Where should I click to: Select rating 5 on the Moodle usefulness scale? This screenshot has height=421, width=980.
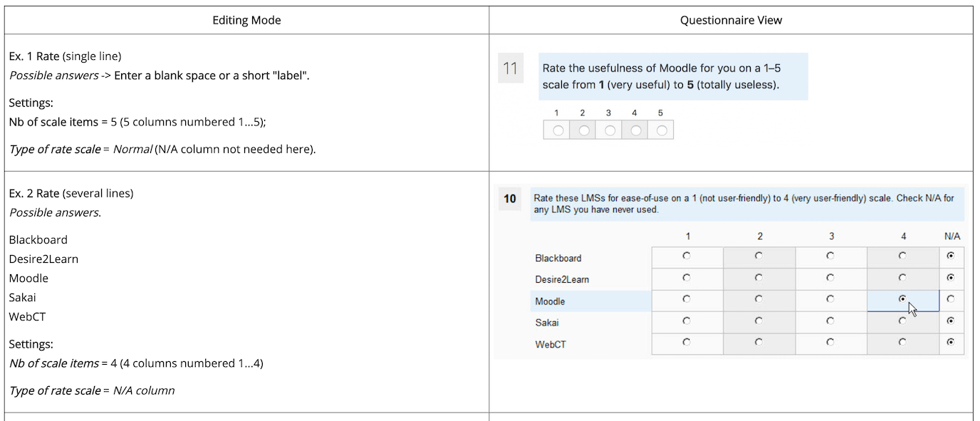(x=660, y=130)
